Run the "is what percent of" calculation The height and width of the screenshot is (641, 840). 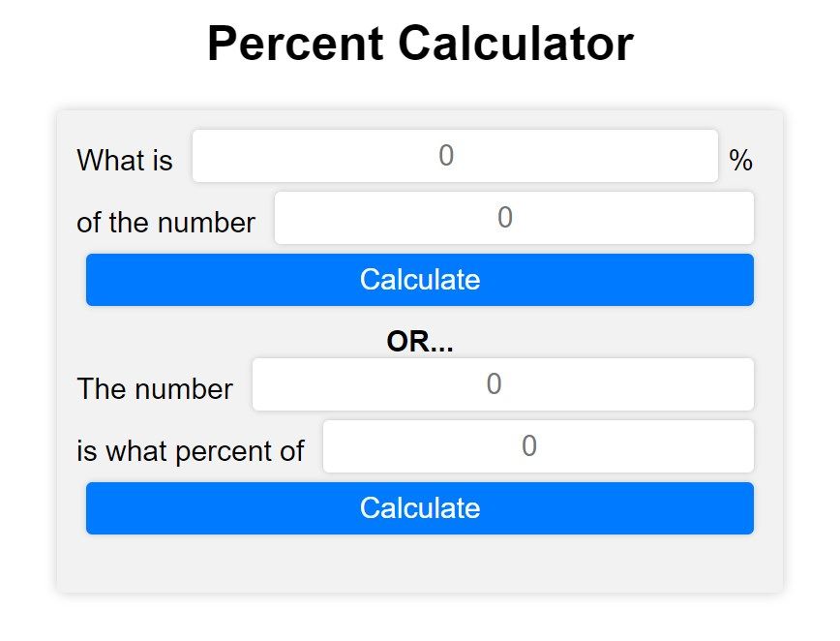point(420,508)
